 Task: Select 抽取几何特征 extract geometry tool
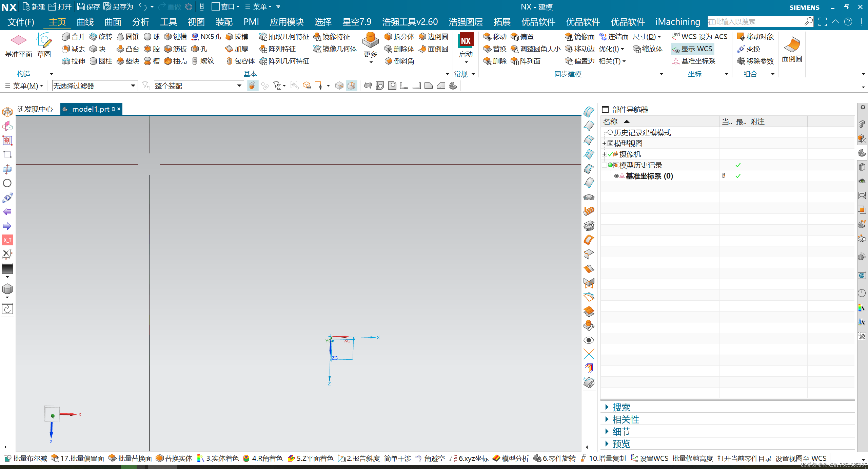click(x=284, y=37)
